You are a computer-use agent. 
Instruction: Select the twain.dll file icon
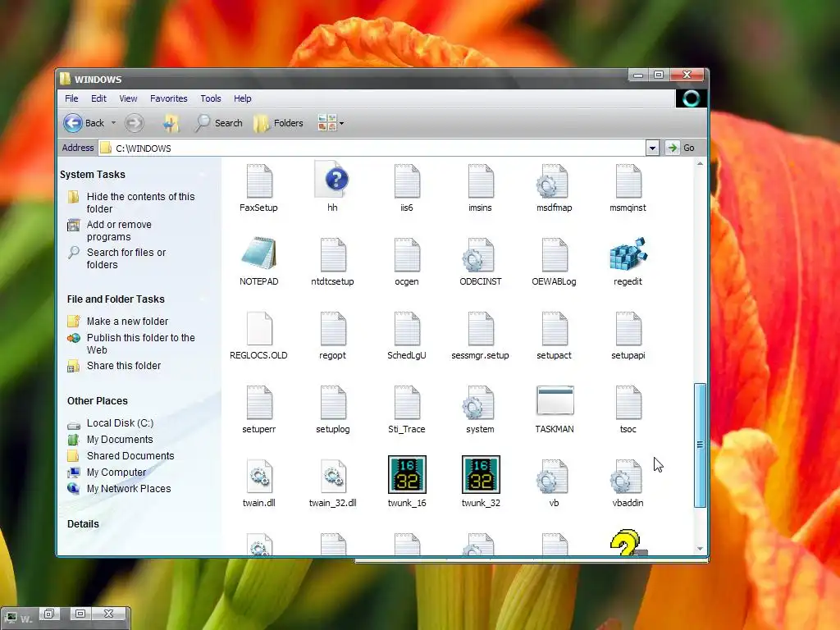[259, 477]
